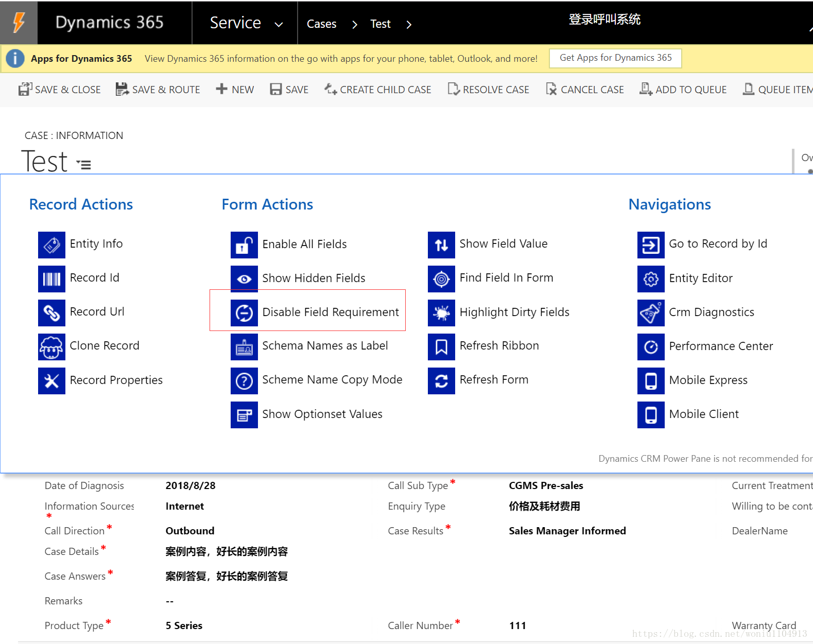Click the Case Results value Sales Manager Informed
The height and width of the screenshot is (644, 813).
click(x=567, y=531)
